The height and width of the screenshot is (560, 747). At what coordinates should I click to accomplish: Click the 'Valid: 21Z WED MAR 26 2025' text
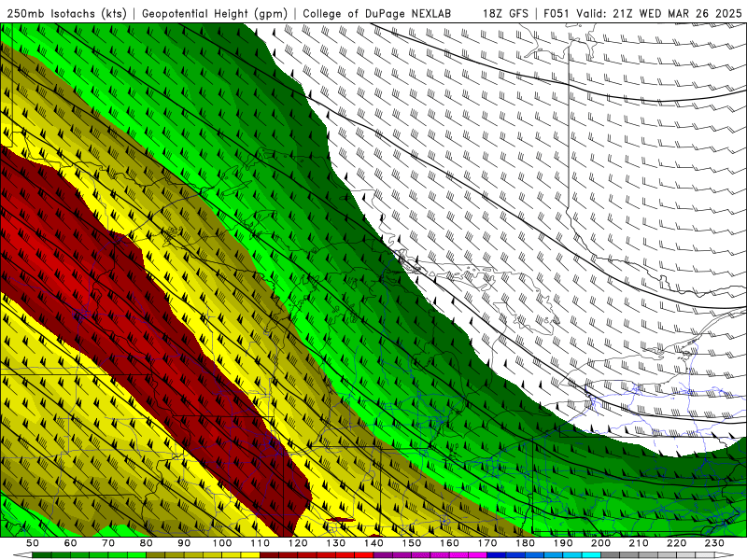tap(659, 14)
